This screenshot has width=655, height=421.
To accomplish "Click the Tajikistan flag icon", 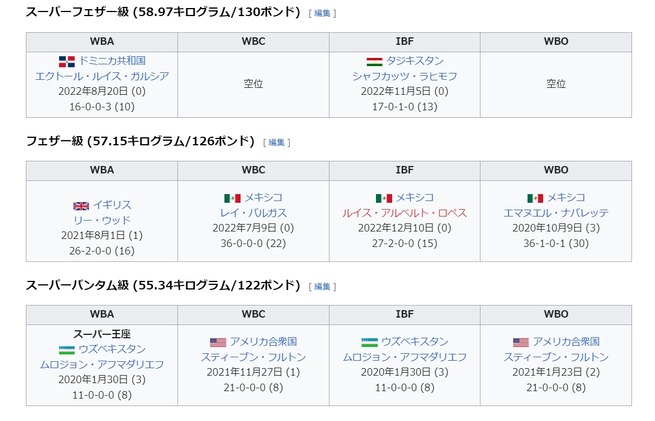I will pos(374,62).
